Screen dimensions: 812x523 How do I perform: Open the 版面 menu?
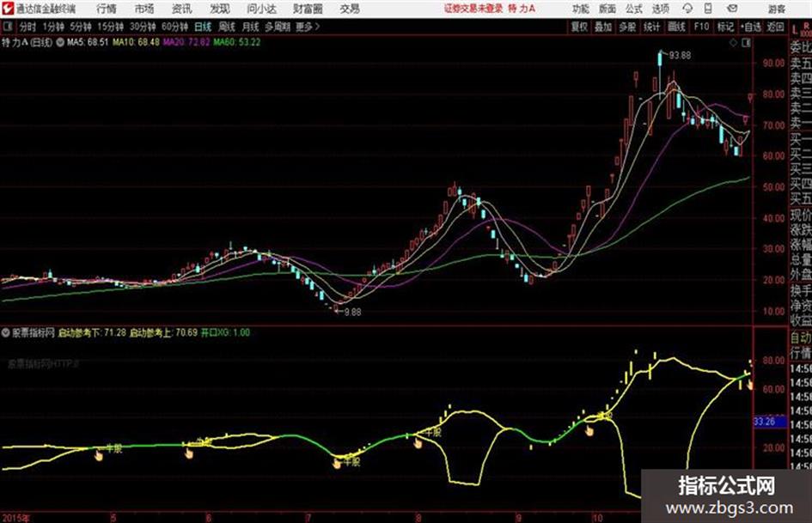(607, 9)
